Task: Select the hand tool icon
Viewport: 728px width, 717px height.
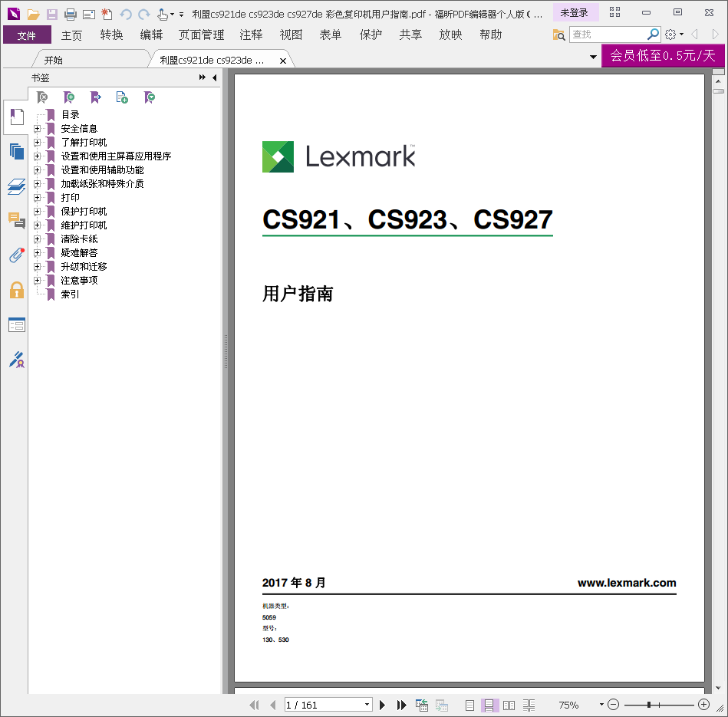Action: [163, 15]
